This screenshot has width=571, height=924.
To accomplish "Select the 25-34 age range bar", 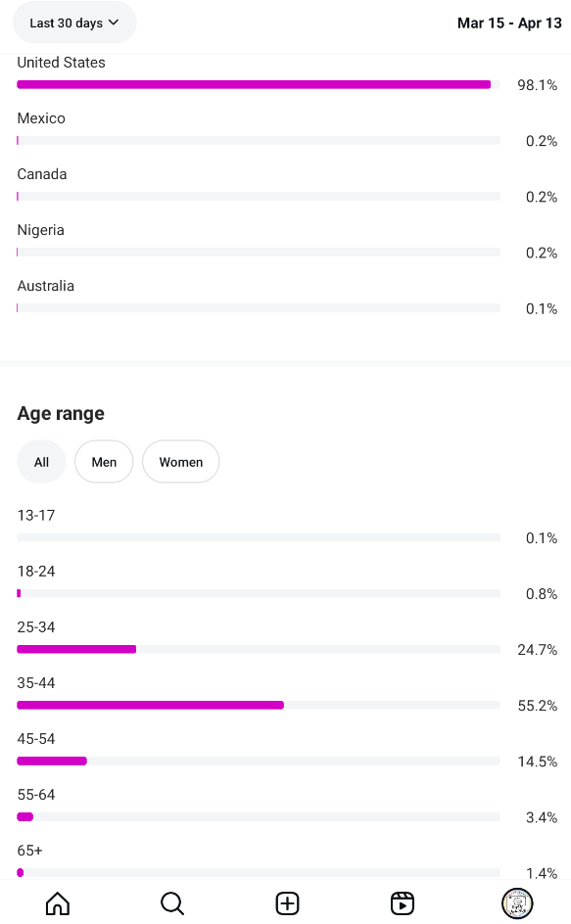I will 259,649.
